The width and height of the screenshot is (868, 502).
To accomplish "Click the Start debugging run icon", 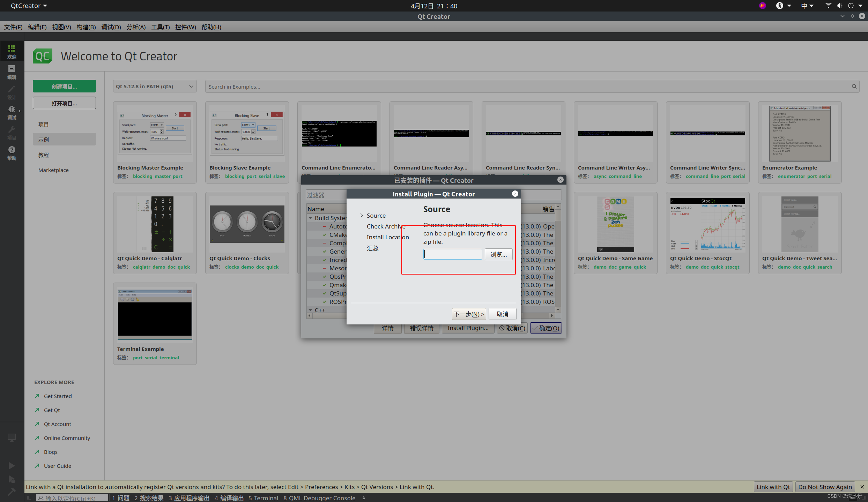I will tap(12, 479).
